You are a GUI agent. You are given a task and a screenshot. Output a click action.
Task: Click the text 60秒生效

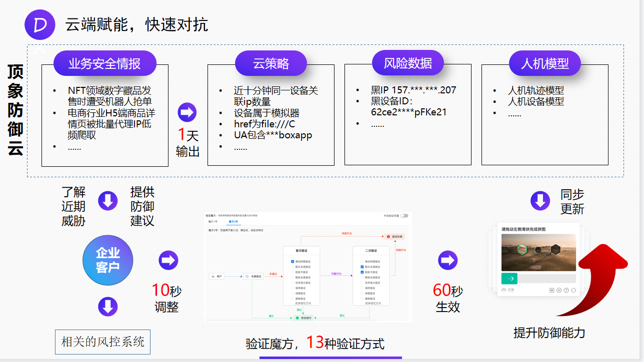click(448, 299)
